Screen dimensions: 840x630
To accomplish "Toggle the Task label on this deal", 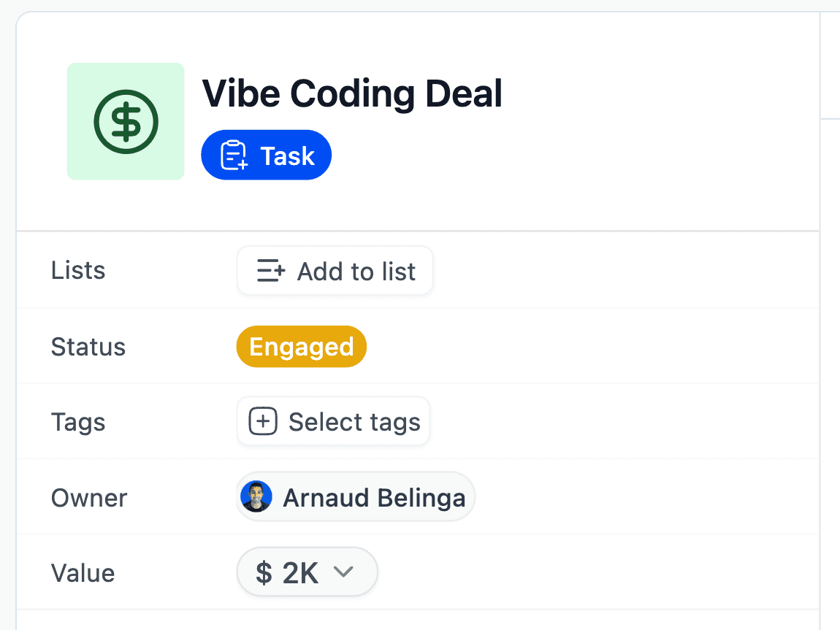I will [266, 155].
